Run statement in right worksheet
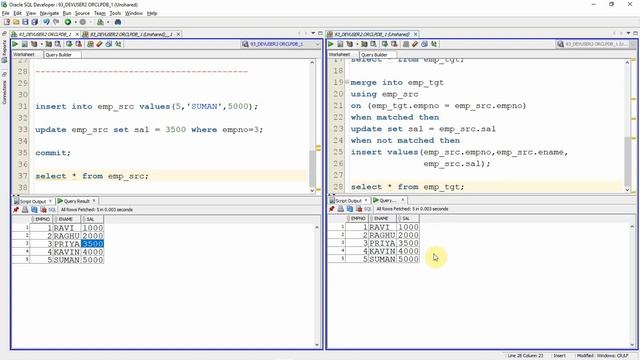Screen dimensions: 640x360 (x=331, y=44)
